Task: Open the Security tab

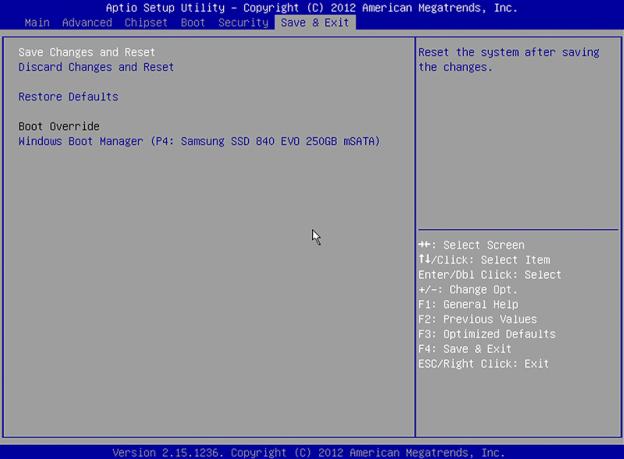Action: coord(244,23)
